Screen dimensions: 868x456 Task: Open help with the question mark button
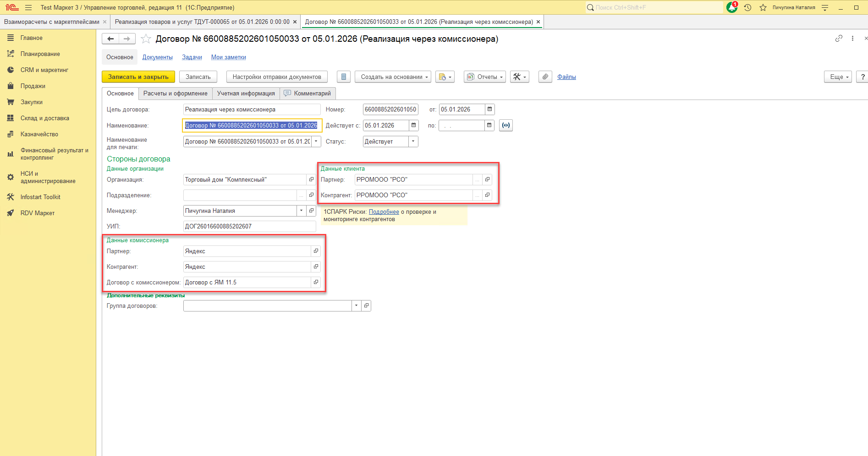[x=863, y=77]
